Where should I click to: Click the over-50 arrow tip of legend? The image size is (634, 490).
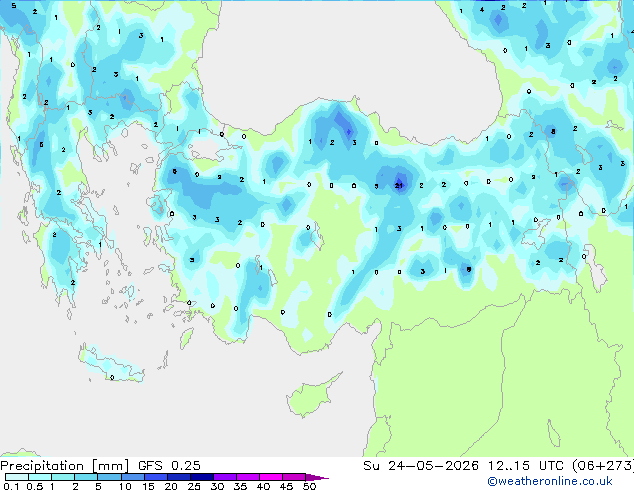pyautogui.click(x=317, y=477)
